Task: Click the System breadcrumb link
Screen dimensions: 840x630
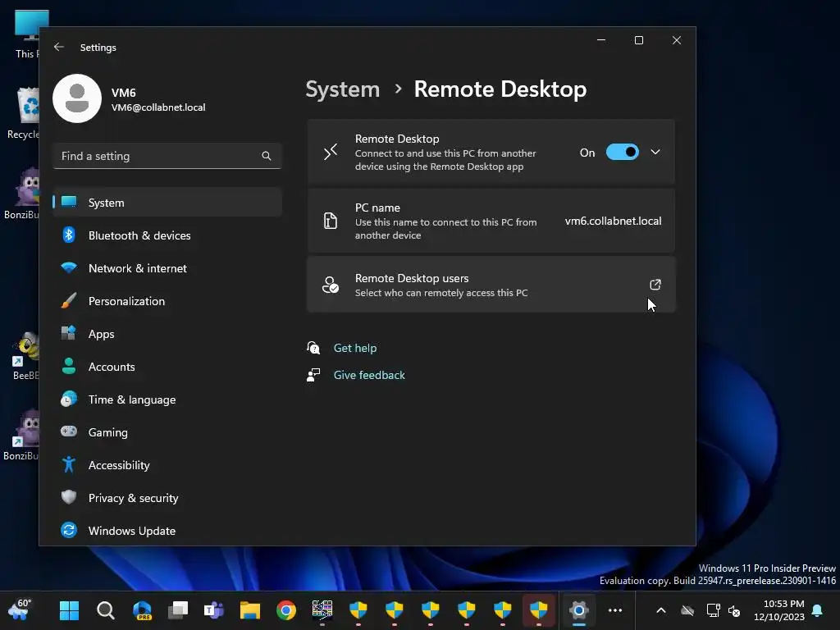Action: point(343,89)
